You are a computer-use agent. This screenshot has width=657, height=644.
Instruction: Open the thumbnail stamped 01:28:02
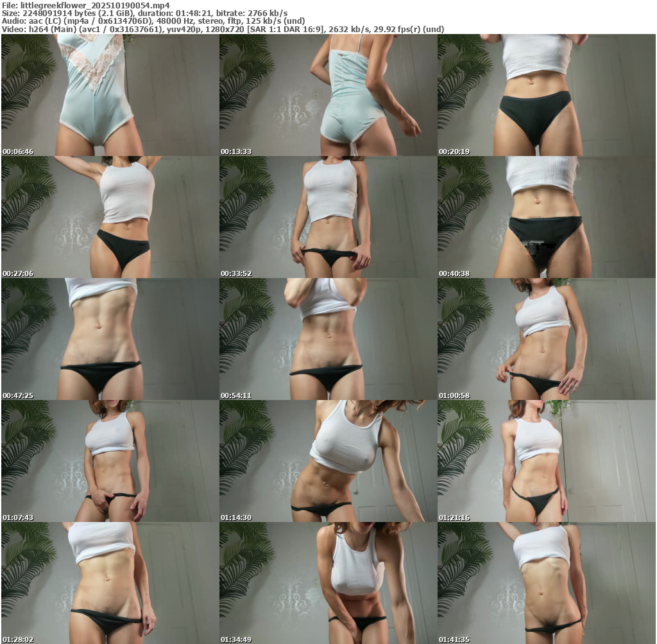[110, 583]
